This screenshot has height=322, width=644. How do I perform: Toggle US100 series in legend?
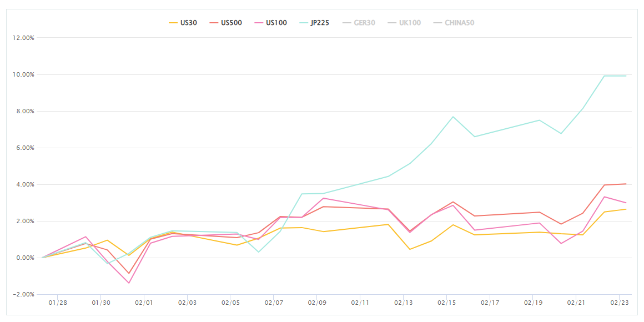point(270,23)
